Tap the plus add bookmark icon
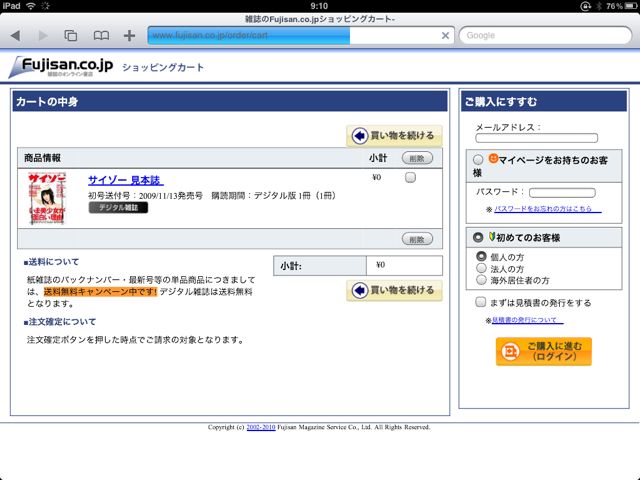640x480 pixels. (129, 36)
